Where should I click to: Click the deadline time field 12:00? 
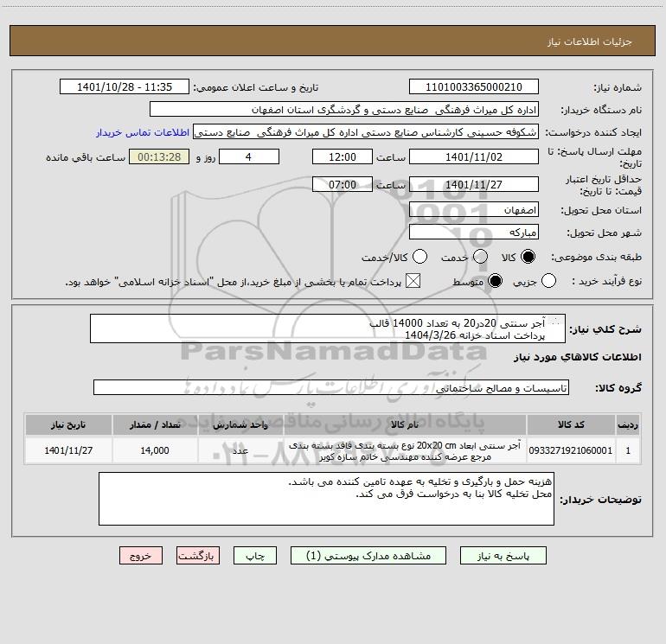coord(343,156)
